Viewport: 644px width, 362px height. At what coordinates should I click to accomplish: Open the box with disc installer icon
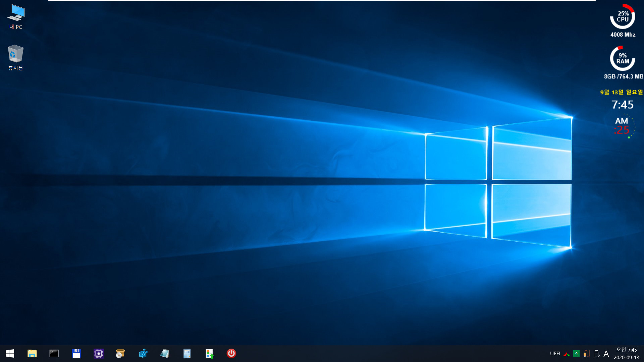(x=120, y=354)
